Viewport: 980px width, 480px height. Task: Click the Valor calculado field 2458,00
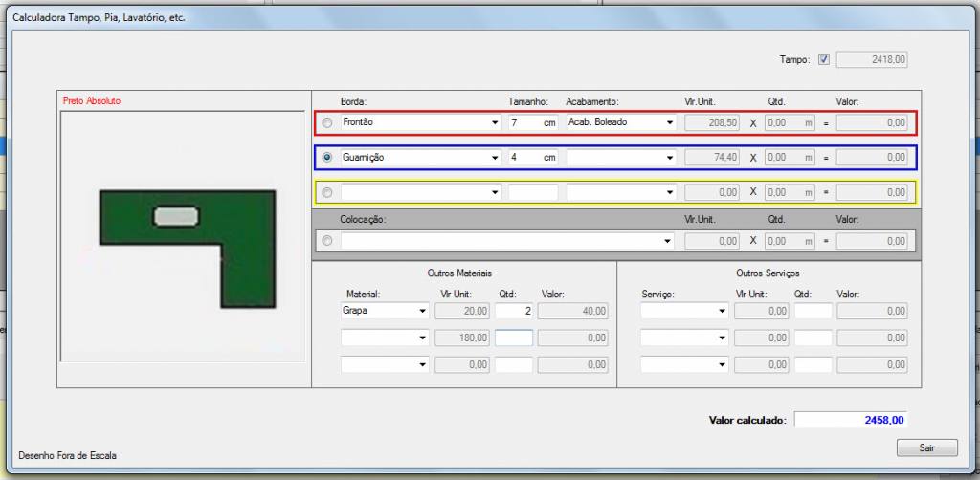click(x=851, y=420)
